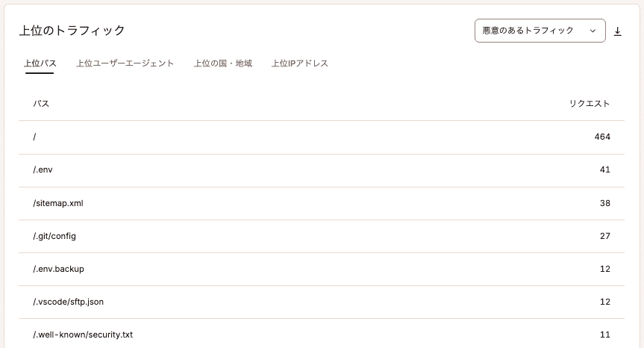
Task: Select the /.env.backup path entry
Action: click(322, 269)
